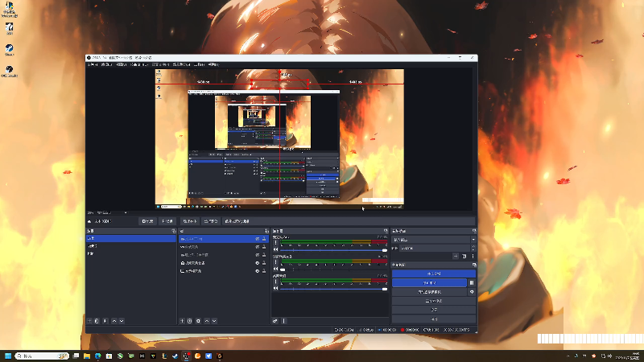Add a new scene with the plus icon
This screenshot has height=362, width=644.
[x=89, y=321]
